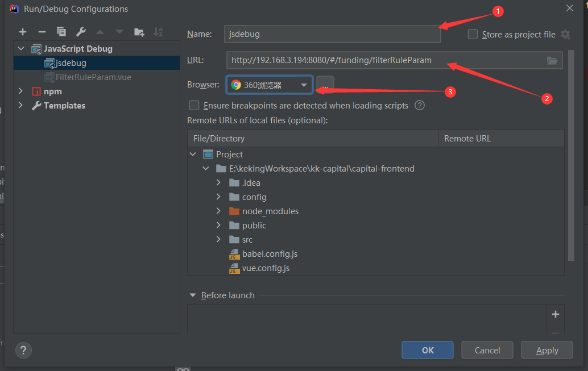Click the Sort configurations alphabetically icon
This screenshot has width=588, height=371.
tap(158, 32)
